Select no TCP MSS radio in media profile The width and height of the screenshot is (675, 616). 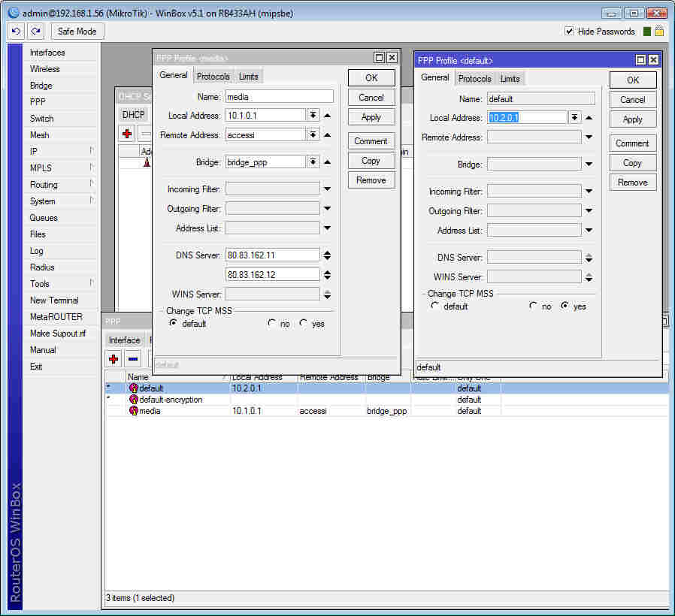pos(271,322)
